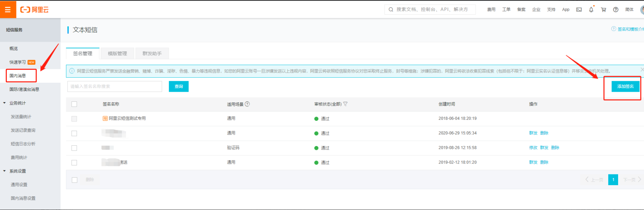Image resolution: width=644 pixels, height=210 pixels.
Task: Open the Cloud Shell terminal icon
Action: coord(579,10)
